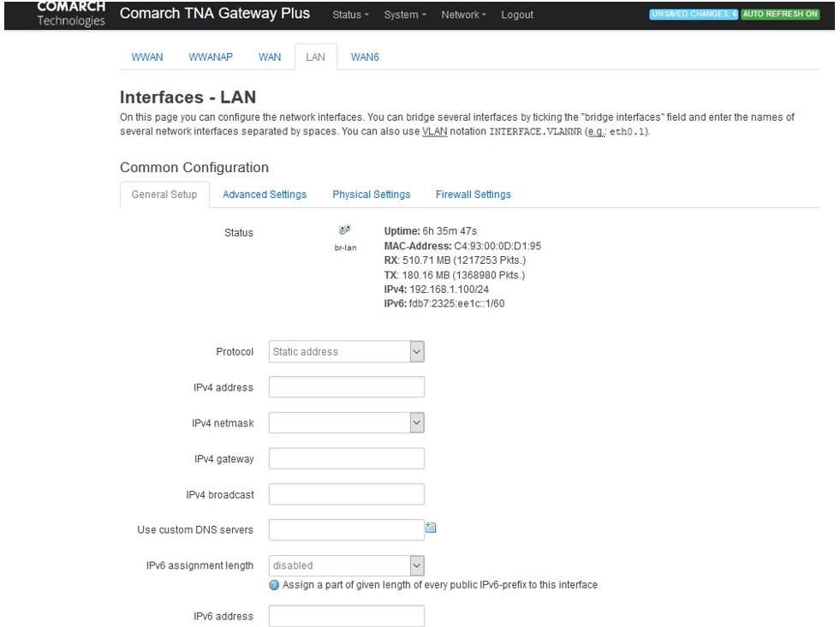The height and width of the screenshot is (627, 840).
Task: Click the Common Configuration heading
Action: coord(194,167)
